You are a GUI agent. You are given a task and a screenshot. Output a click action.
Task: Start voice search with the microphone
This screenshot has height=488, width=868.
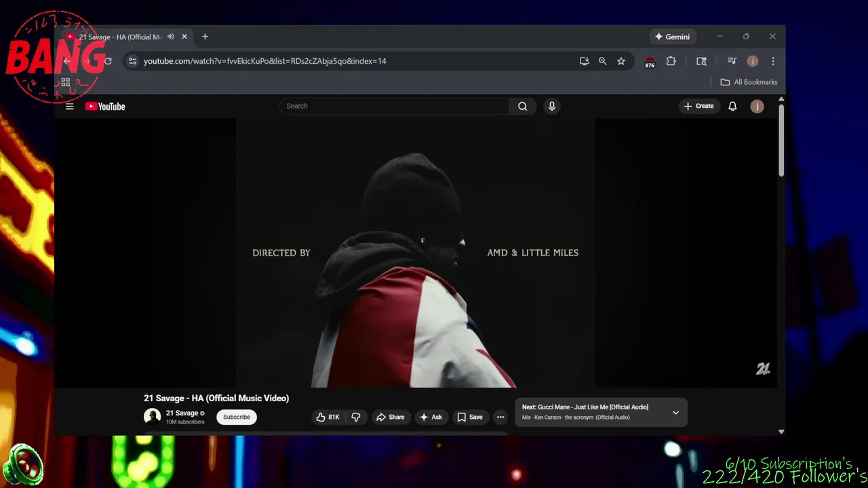point(552,106)
